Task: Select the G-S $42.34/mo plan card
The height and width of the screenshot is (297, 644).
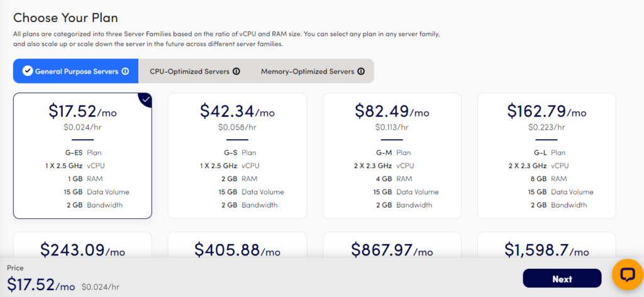Action: pos(237,155)
